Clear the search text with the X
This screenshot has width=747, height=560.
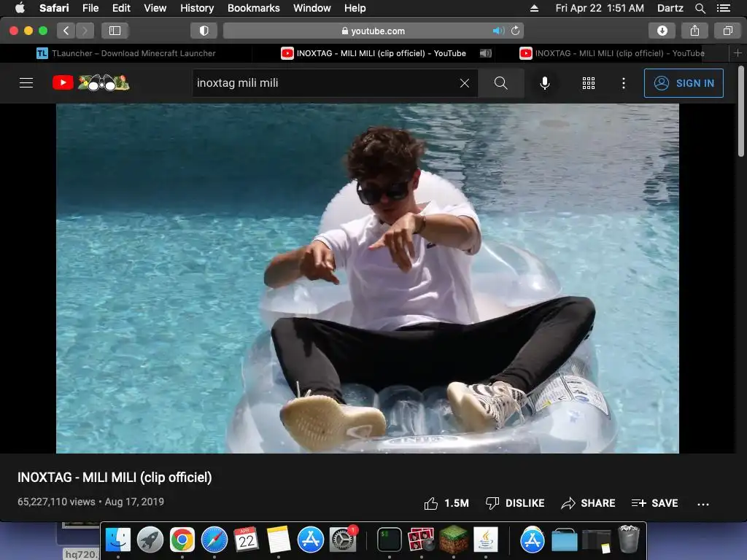pyautogui.click(x=465, y=83)
